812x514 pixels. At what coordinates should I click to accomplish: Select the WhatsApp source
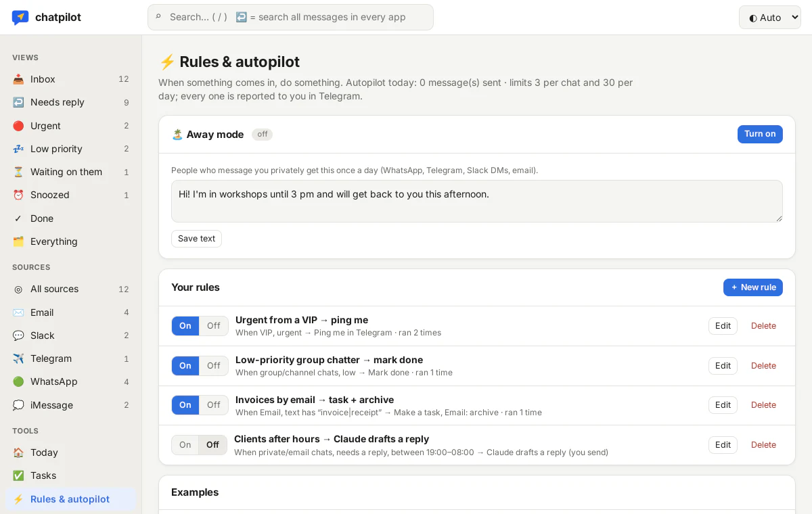click(70, 381)
